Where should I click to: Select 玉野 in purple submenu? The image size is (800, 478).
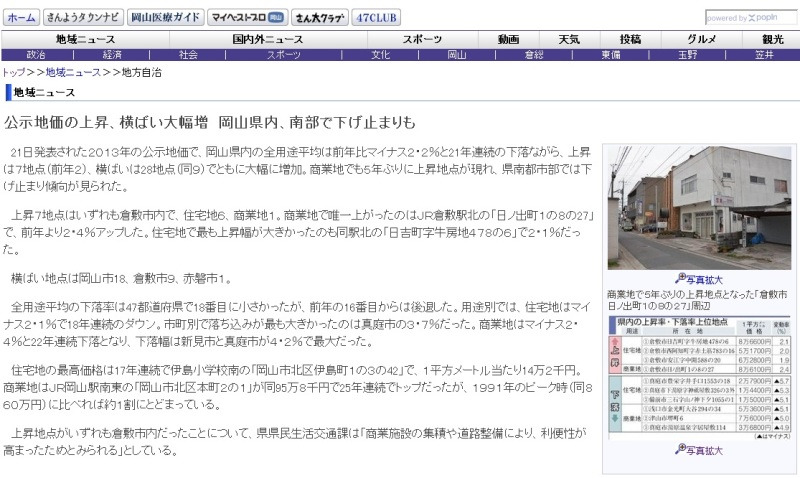click(x=687, y=55)
